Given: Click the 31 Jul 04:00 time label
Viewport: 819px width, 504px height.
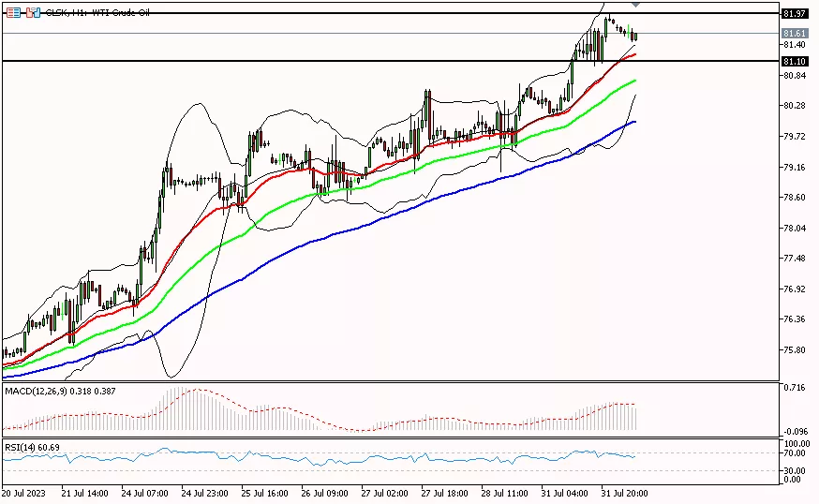Looking at the screenshot, I should click(565, 494).
